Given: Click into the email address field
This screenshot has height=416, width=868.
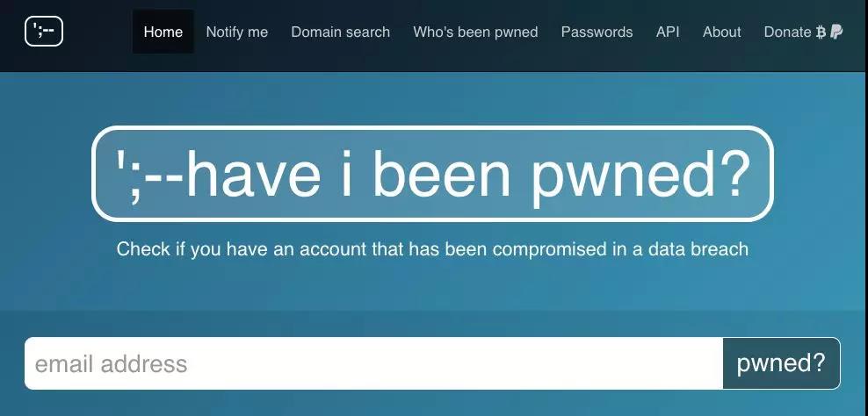Looking at the screenshot, I should click(373, 363).
